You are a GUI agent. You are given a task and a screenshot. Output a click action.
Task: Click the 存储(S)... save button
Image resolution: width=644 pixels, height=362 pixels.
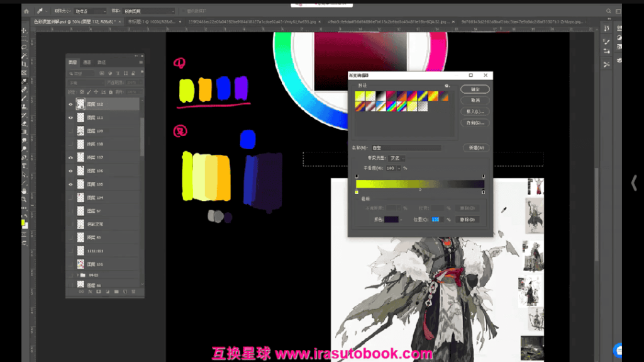click(x=475, y=123)
